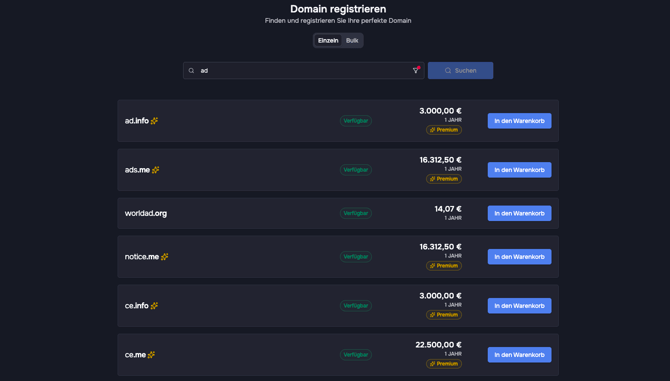Click the Suchen search button
The width and height of the screenshot is (670, 381).
point(460,70)
